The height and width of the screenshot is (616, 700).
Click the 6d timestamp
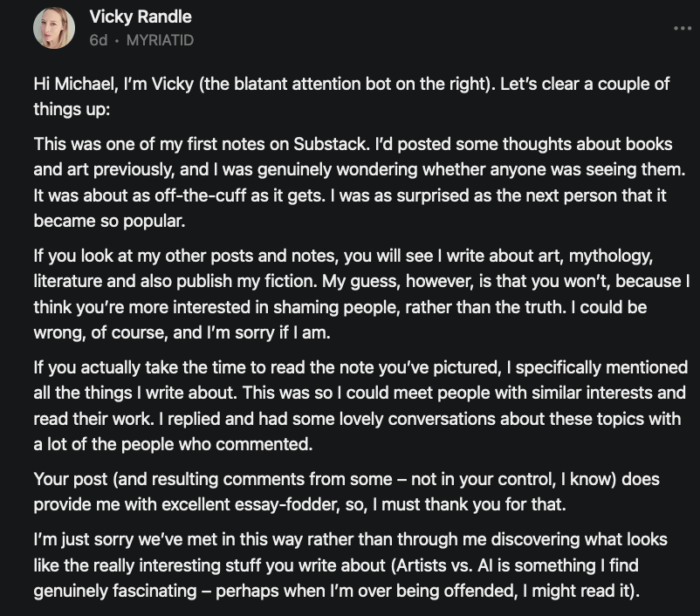(98, 40)
